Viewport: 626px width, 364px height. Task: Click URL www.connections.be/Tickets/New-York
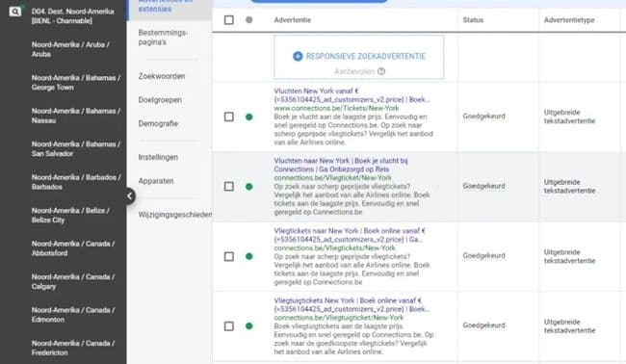336,108
